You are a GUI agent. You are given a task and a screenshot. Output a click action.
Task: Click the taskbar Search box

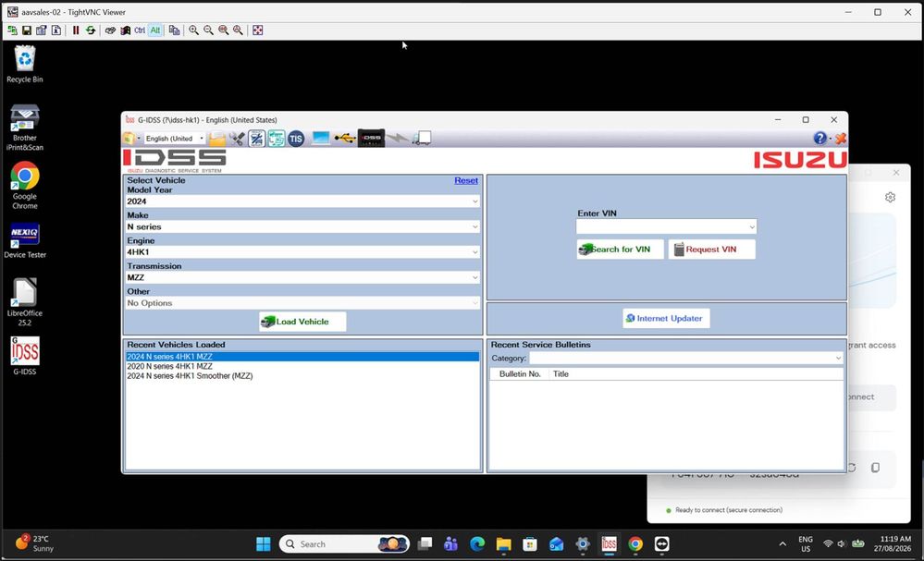click(x=344, y=544)
